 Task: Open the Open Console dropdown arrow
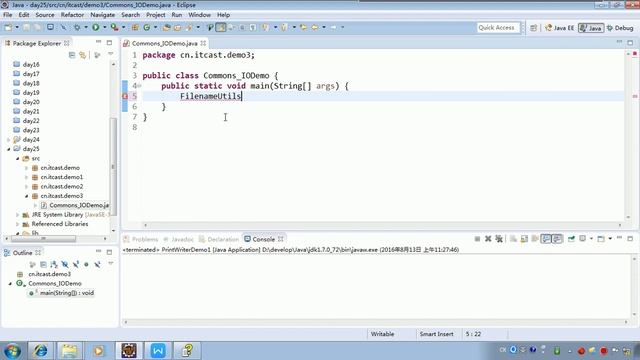pos(610,239)
